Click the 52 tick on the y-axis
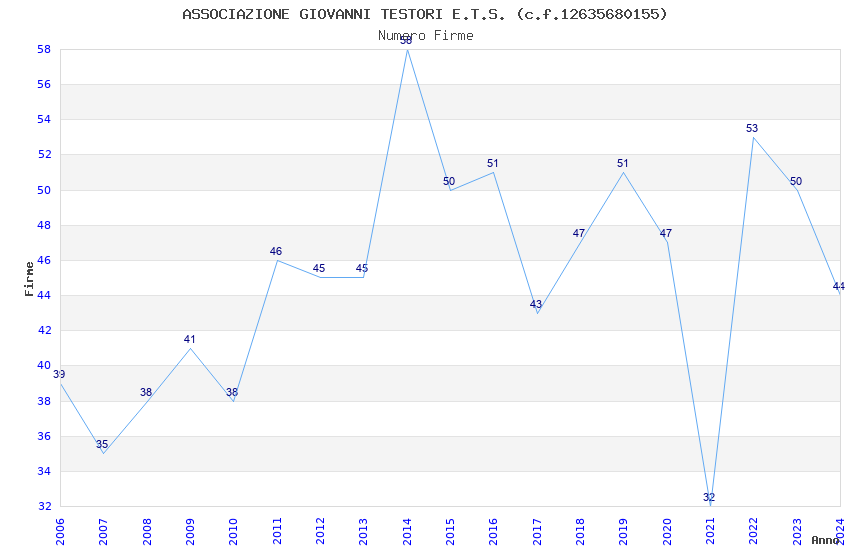The height and width of the screenshot is (550, 850). pos(44,154)
